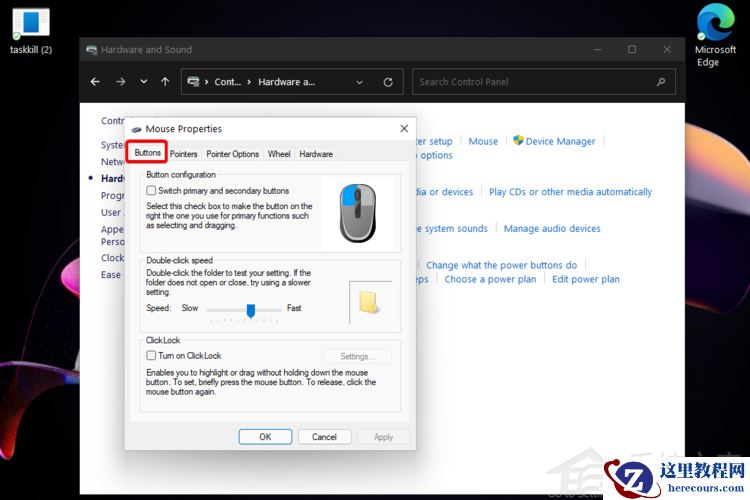Viewport: 750px width, 500px height.
Task: Open Choose a power plan link
Action: click(490, 279)
